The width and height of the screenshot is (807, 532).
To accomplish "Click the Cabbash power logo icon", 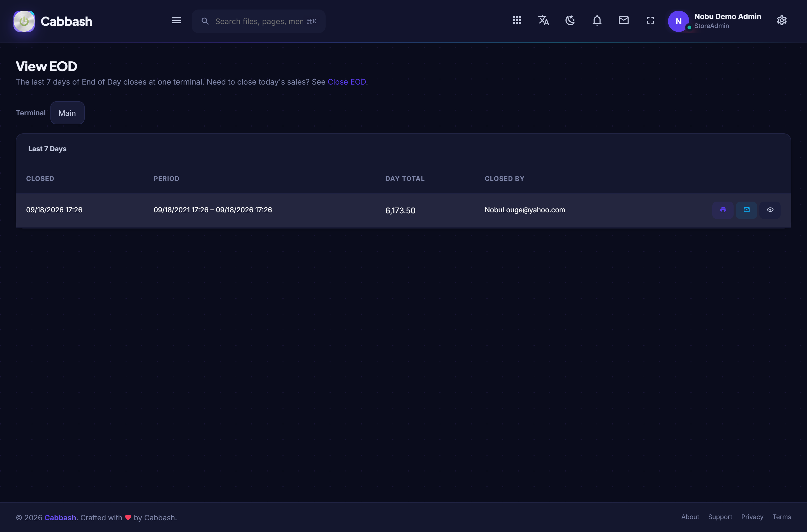I will pyautogui.click(x=24, y=21).
